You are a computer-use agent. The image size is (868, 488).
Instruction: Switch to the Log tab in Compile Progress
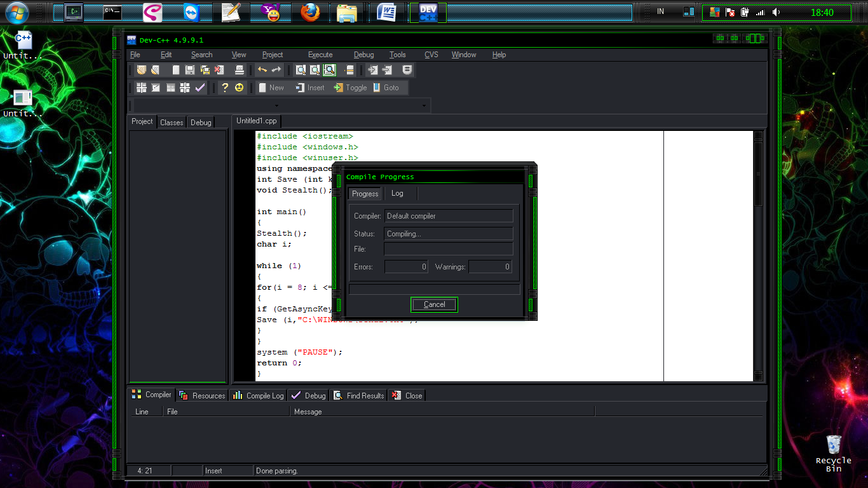pyautogui.click(x=397, y=193)
